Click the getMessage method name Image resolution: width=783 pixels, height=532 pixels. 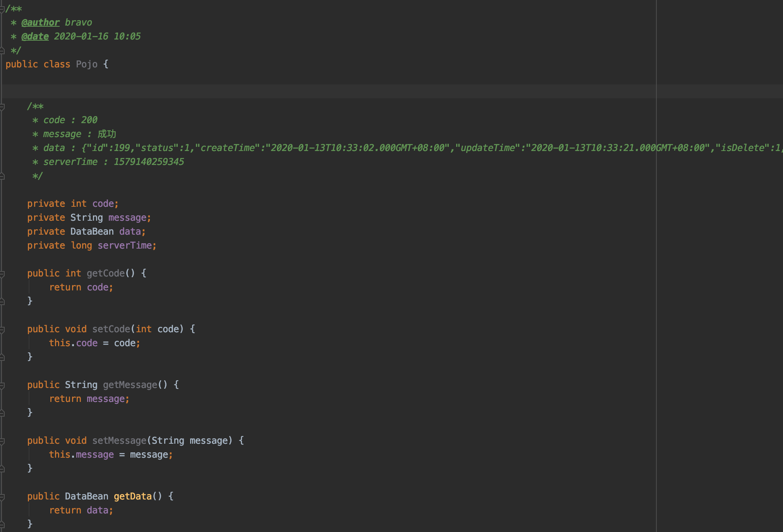pos(130,385)
